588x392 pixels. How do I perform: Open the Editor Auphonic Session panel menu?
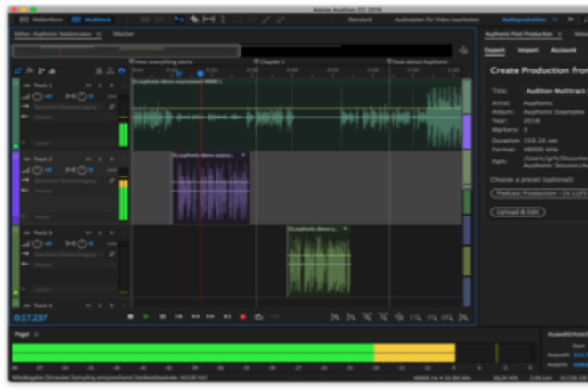pos(99,34)
